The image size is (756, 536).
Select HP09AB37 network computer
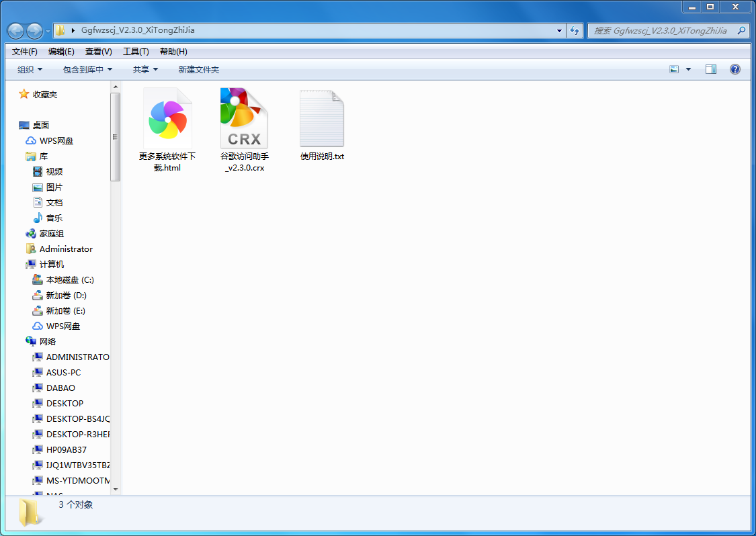pos(66,449)
